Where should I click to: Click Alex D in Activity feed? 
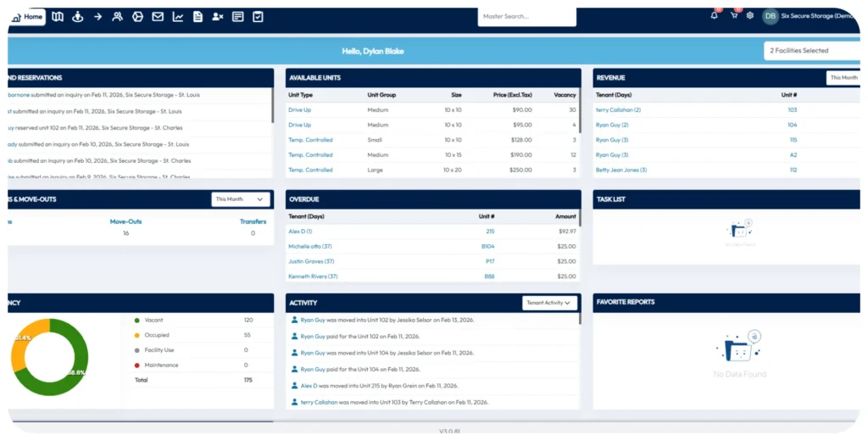pyautogui.click(x=309, y=386)
